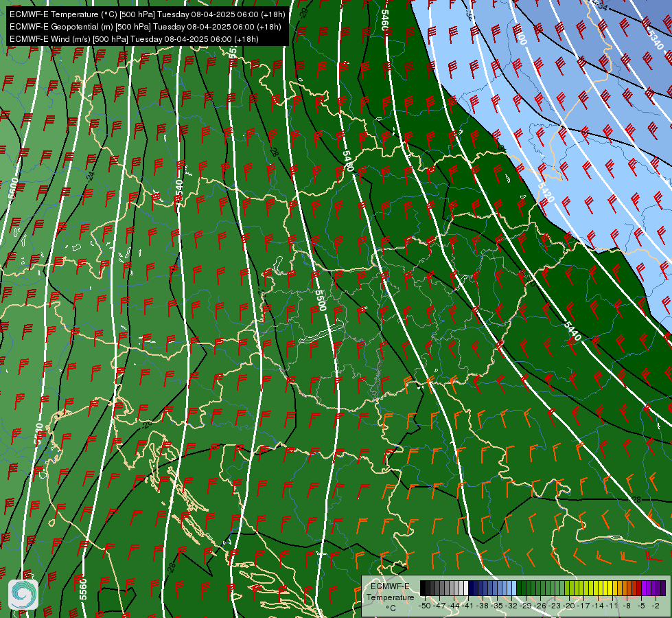Click the -8 value on the legend
672x618 pixels.
628,606
